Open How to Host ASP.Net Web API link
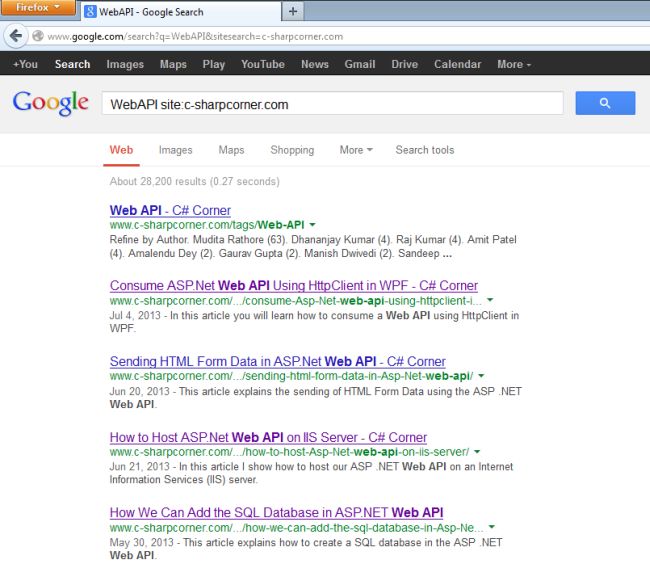Viewport: 650px width, 564px height. pos(268,437)
